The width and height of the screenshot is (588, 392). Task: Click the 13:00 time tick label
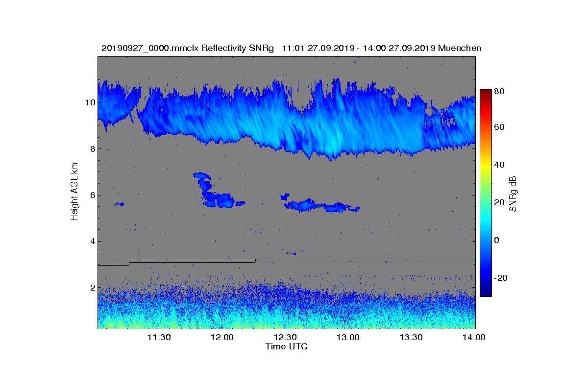(x=348, y=337)
